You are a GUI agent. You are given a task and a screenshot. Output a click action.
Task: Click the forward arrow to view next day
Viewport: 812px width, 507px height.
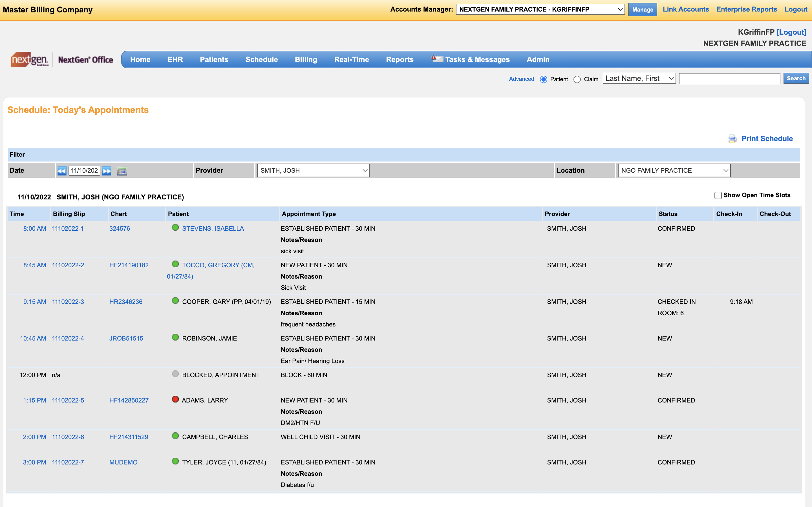point(107,171)
